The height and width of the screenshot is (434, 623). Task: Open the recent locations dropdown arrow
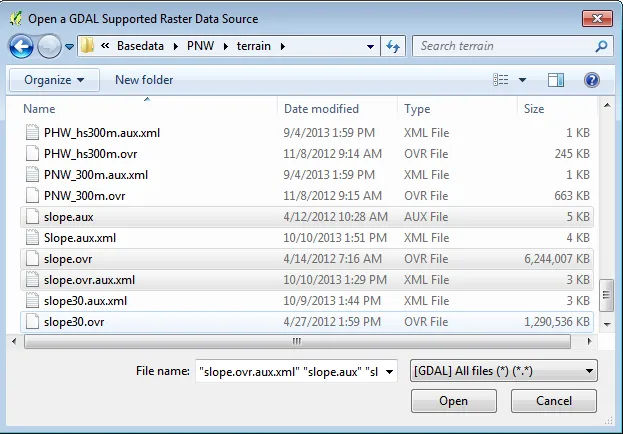[x=69, y=46]
